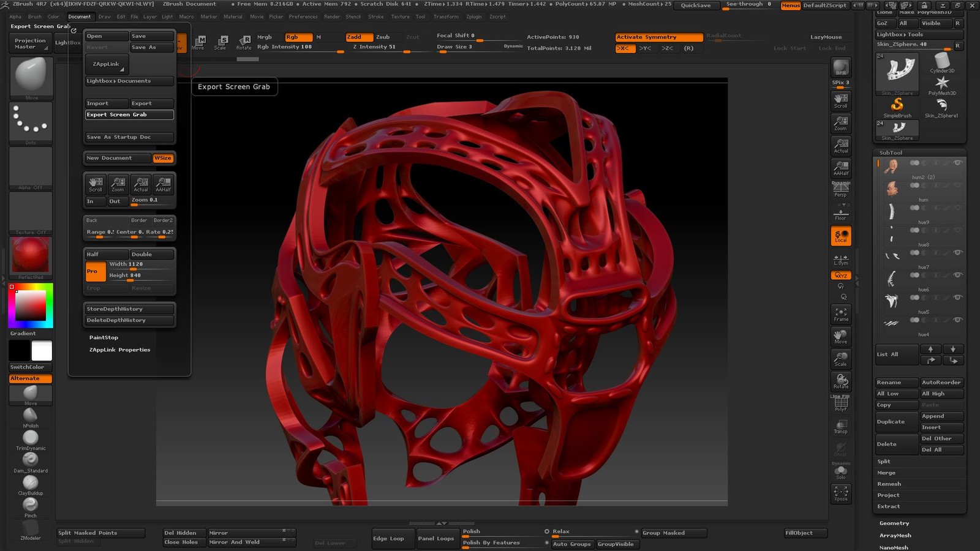980x551 pixels.
Task: Select the hPolish brush icon
Action: pyautogui.click(x=31, y=418)
